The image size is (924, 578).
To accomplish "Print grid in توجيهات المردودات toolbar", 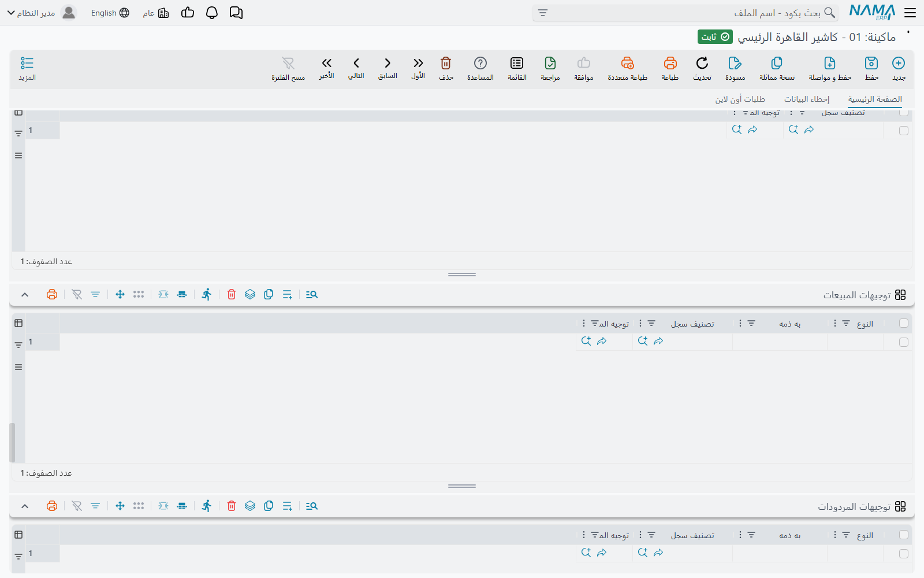I will 52,506.
